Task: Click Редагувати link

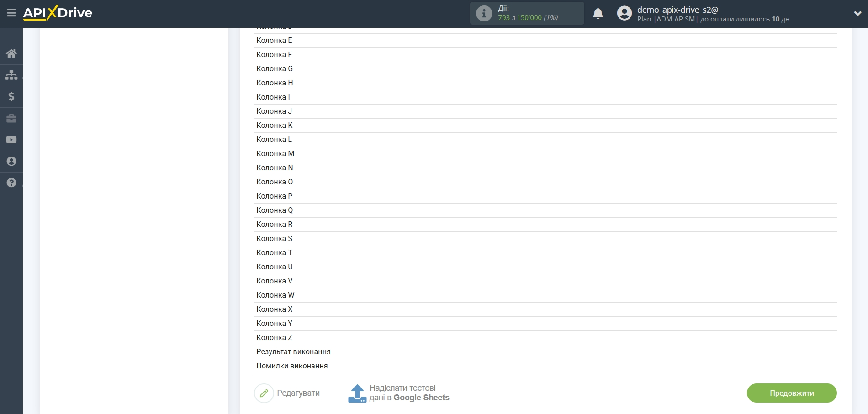Action: [298, 393]
